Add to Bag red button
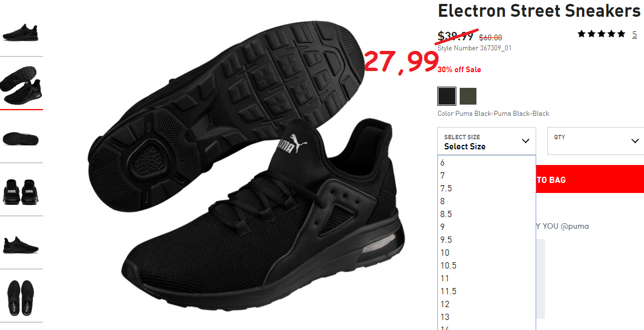Viewport: 644px width, 330px height. [x=590, y=179]
